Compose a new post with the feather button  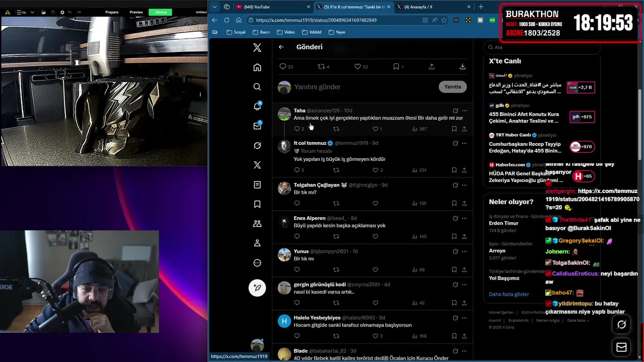pos(257,288)
